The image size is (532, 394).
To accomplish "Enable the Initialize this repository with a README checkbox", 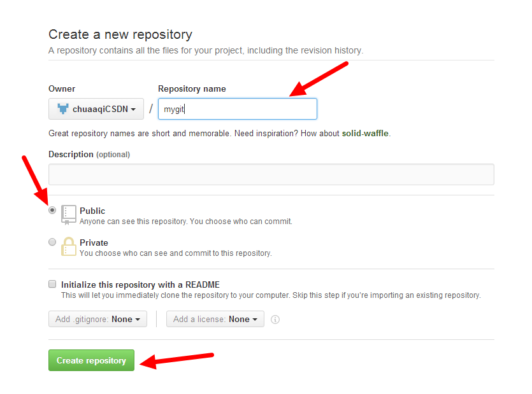I will coord(52,283).
